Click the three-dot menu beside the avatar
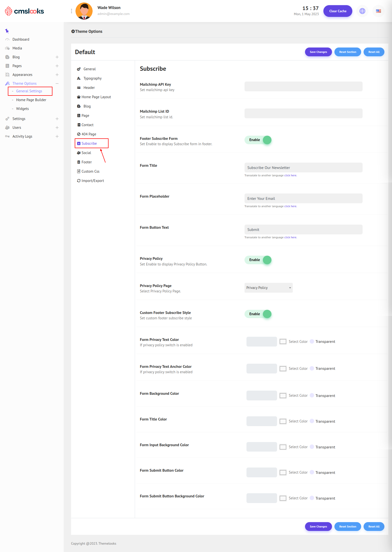The image size is (392, 552). tap(71, 11)
